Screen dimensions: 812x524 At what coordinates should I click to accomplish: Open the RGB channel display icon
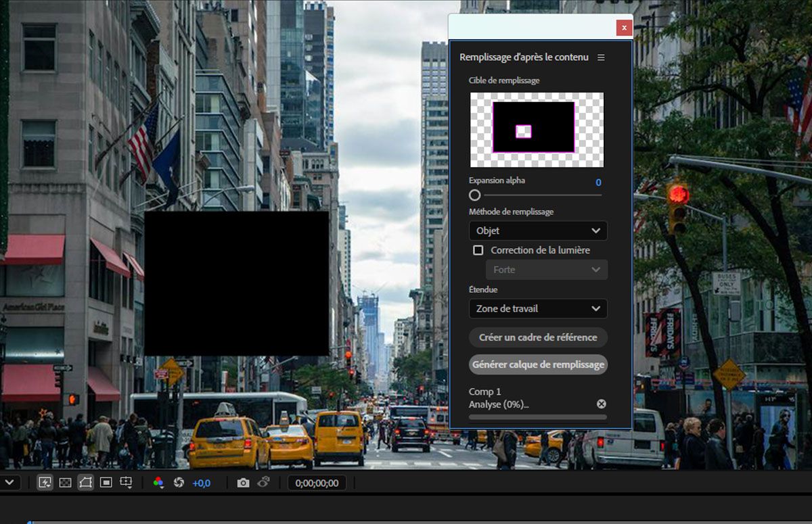pyautogui.click(x=158, y=483)
